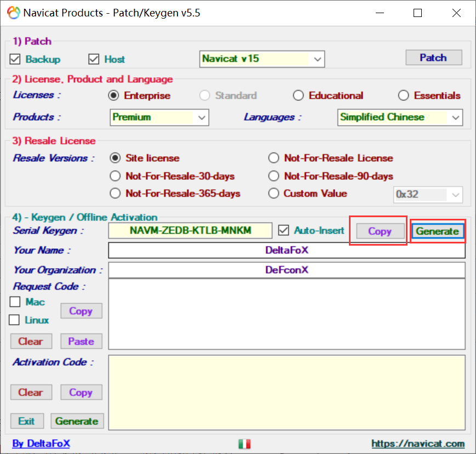Open the By DeltaFoX link

point(41,444)
